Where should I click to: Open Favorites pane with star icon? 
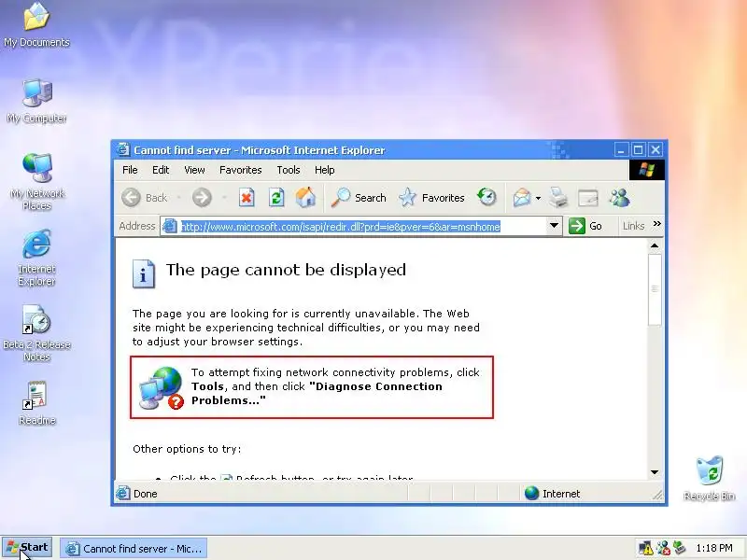[407, 198]
